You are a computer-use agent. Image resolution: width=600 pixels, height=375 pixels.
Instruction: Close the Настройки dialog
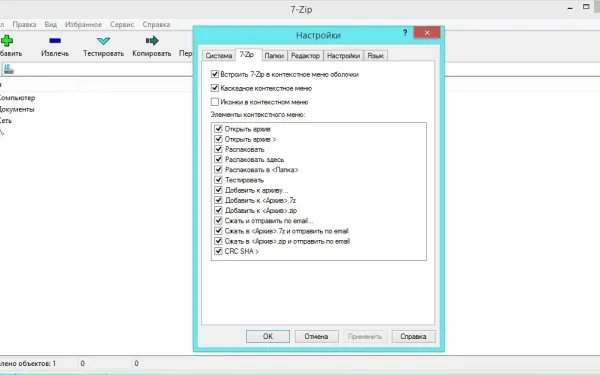[x=427, y=33]
